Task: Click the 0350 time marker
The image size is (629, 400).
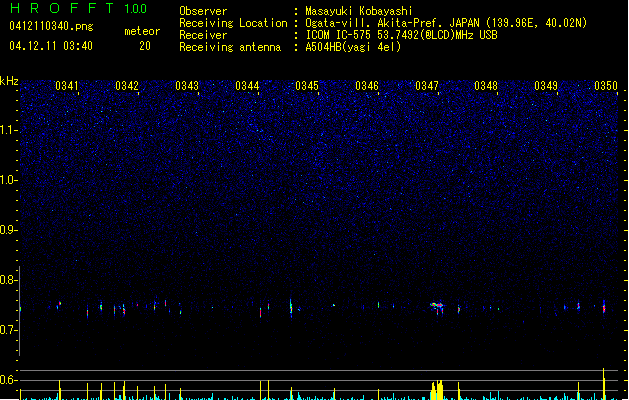Action: [606, 86]
